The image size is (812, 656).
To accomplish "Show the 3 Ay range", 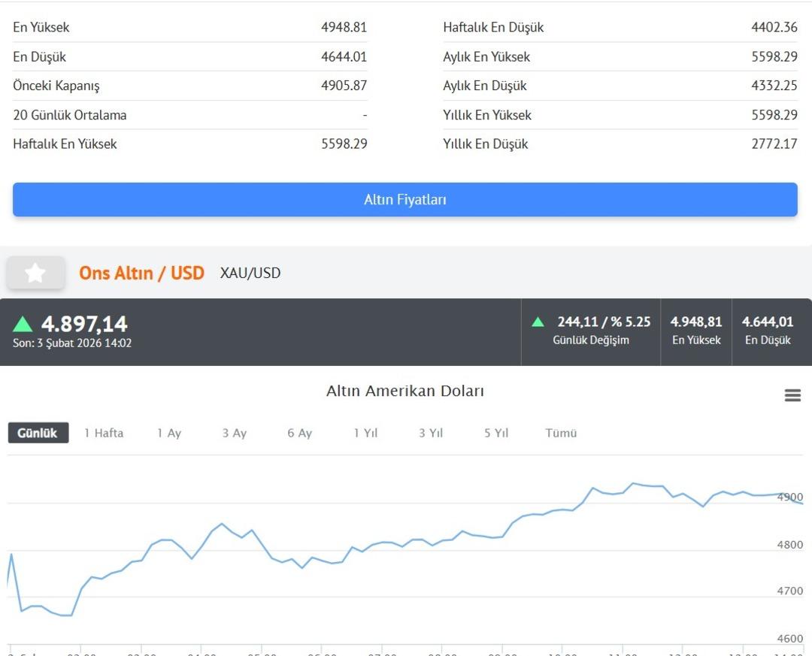I will (x=235, y=433).
